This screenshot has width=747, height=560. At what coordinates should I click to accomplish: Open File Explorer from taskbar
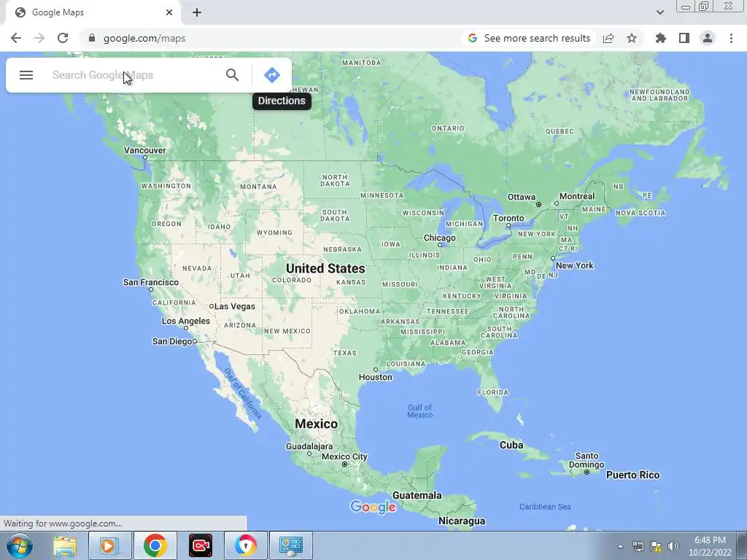(x=65, y=545)
